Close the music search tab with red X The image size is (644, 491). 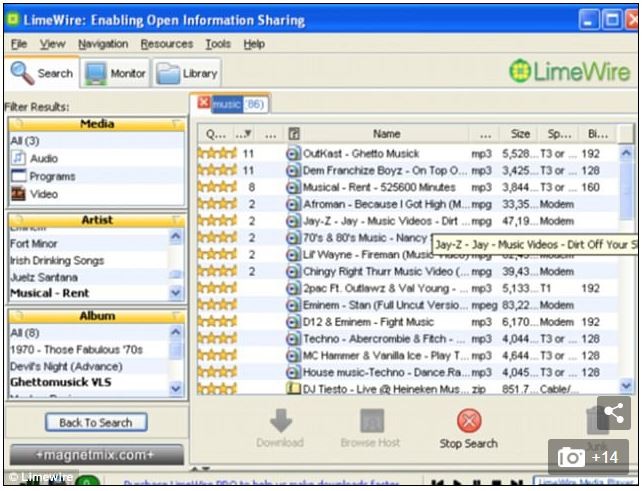pos(204,102)
